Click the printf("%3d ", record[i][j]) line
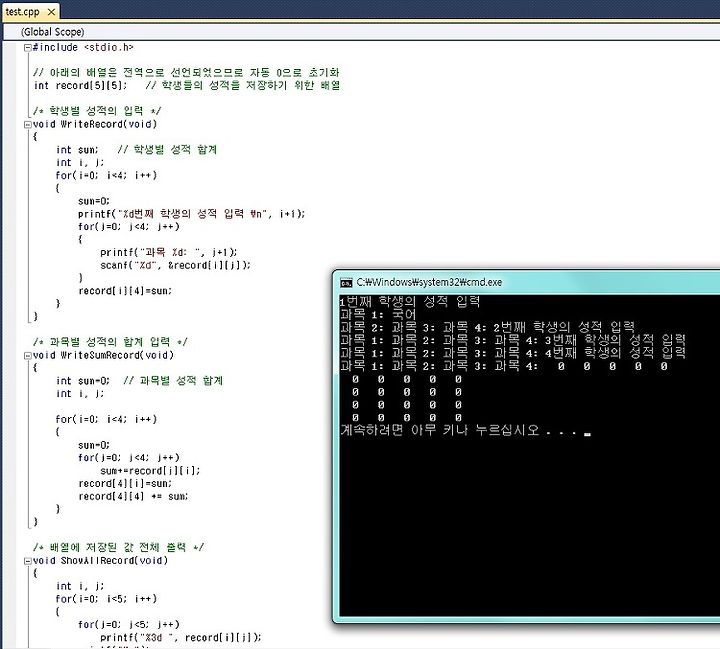 (181, 638)
